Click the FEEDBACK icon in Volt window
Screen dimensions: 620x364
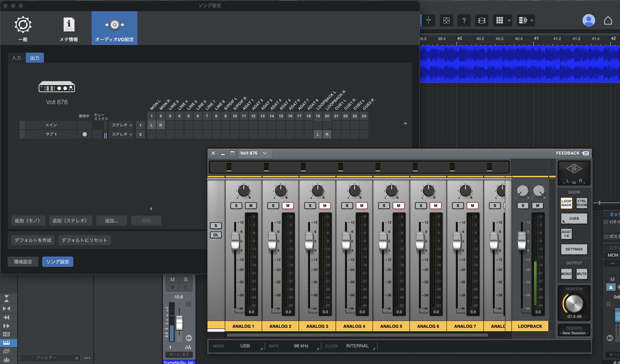585,153
